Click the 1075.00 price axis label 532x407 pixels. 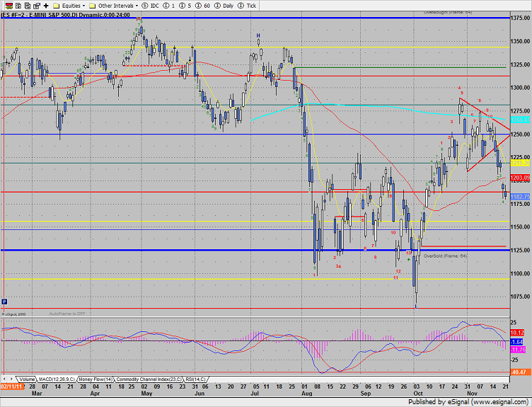[x=520, y=297]
